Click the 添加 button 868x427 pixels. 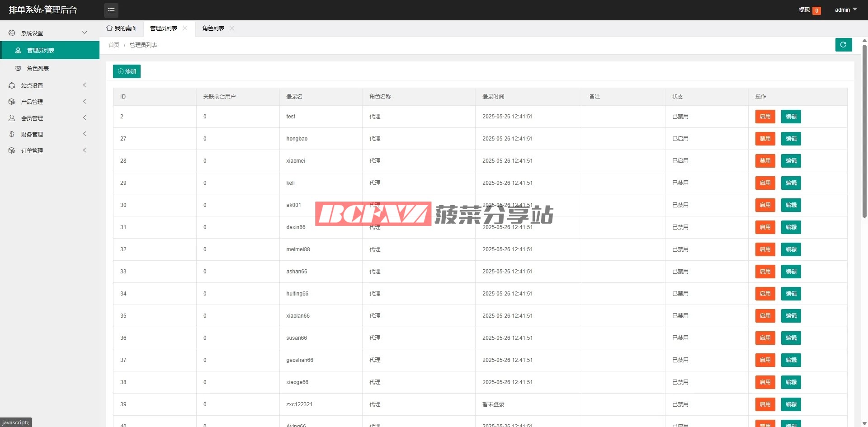click(127, 71)
